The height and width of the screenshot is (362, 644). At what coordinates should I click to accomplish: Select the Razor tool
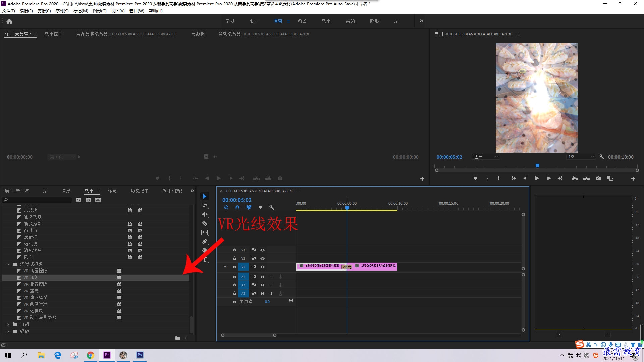click(x=205, y=223)
